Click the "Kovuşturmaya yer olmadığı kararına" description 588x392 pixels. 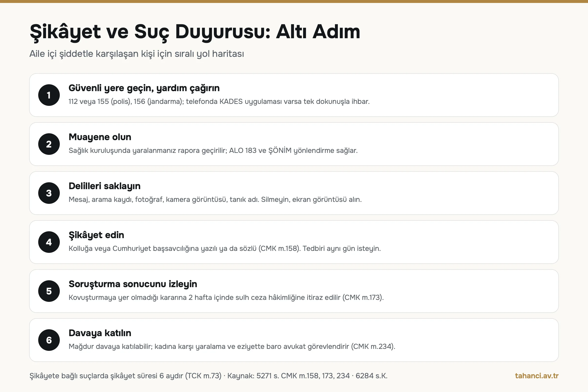click(x=226, y=297)
